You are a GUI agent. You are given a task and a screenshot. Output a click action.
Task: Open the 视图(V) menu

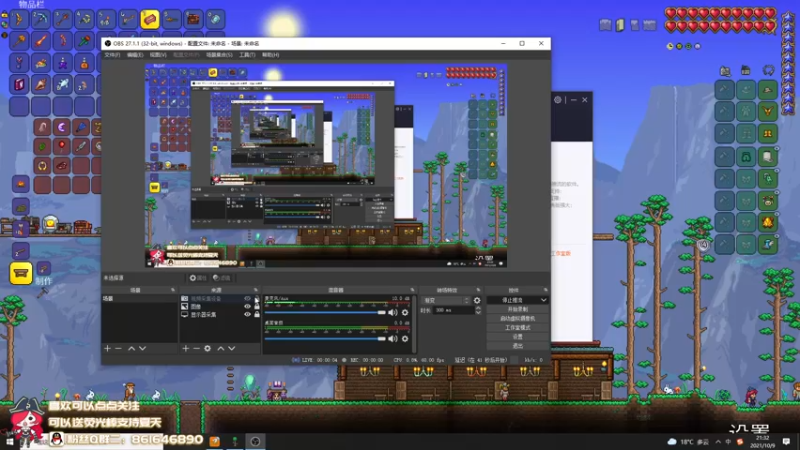[x=158, y=55]
